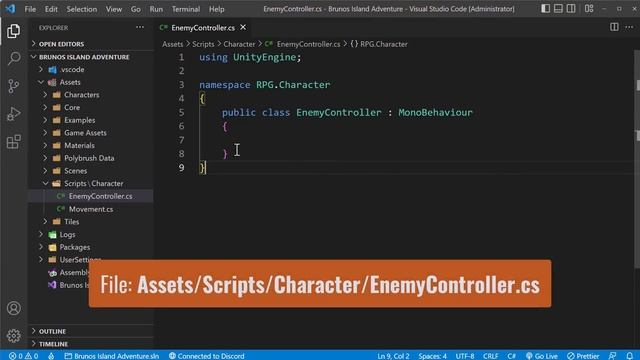Expand the Packages folder
Viewport: 640px width, 360px height.
[x=91, y=247]
